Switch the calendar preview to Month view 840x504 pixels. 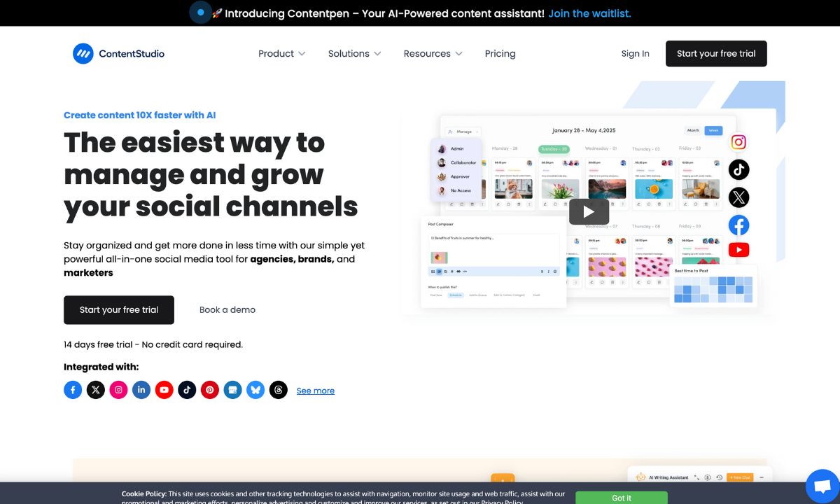(693, 130)
